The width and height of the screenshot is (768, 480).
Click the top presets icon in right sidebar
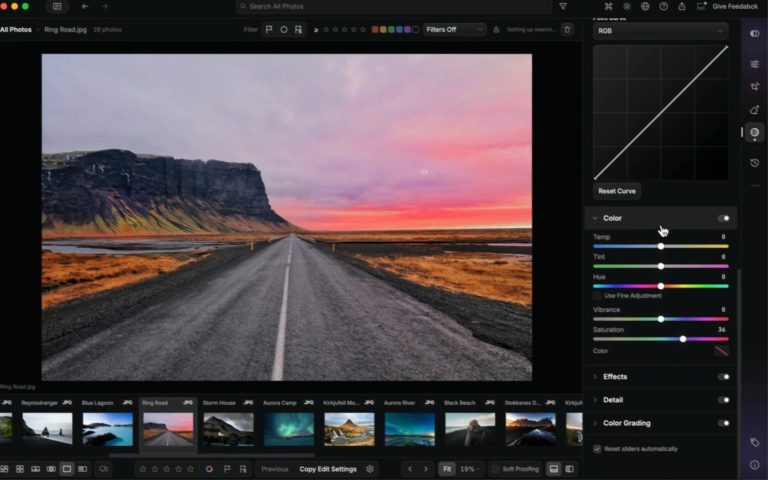tap(754, 33)
